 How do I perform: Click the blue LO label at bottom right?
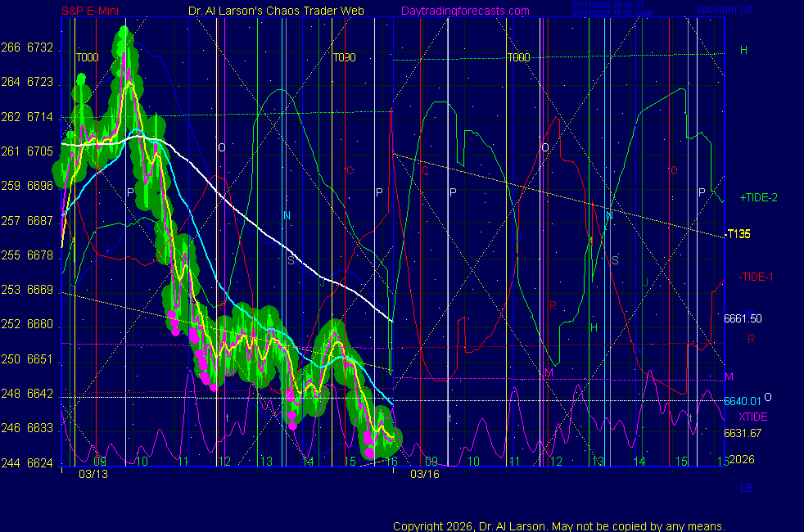pyautogui.click(x=746, y=489)
